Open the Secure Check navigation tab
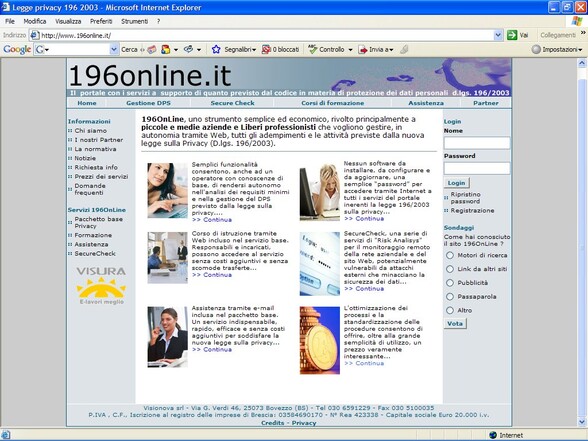588x441 pixels. coord(232,103)
